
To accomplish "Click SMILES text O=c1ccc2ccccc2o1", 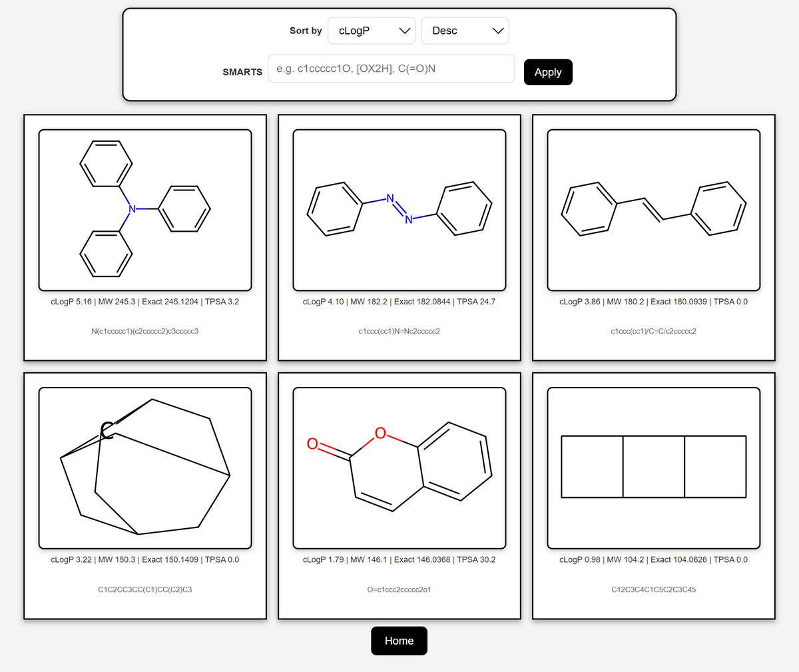I will coord(399,589).
